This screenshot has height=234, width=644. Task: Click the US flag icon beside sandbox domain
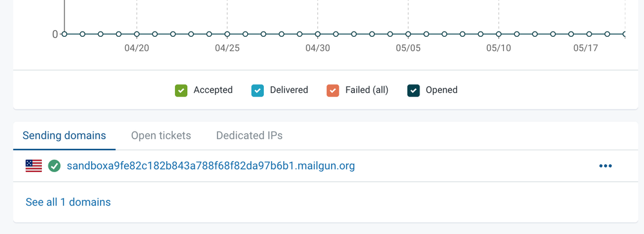tap(34, 166)
